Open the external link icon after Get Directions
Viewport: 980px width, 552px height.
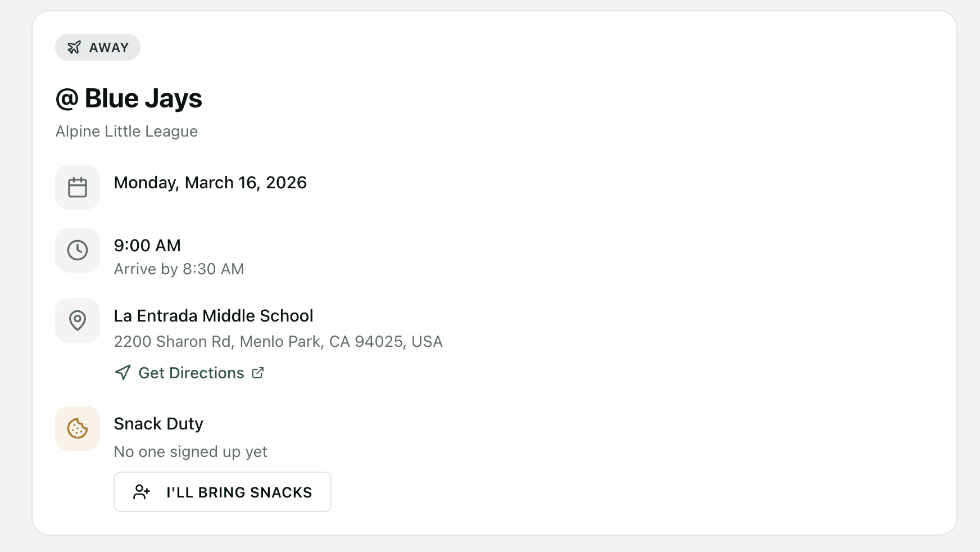(258, 373)
